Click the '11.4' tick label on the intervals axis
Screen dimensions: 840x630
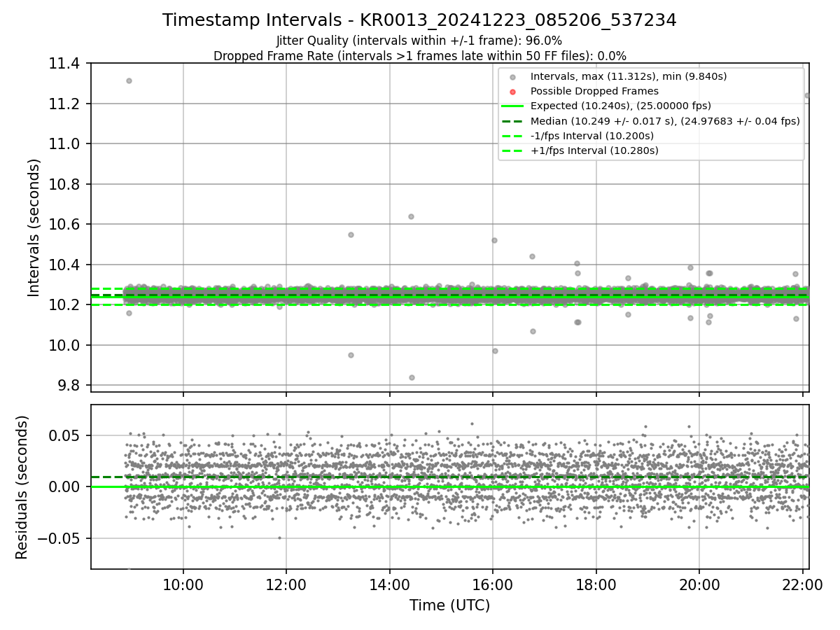[x=66, y=64]
